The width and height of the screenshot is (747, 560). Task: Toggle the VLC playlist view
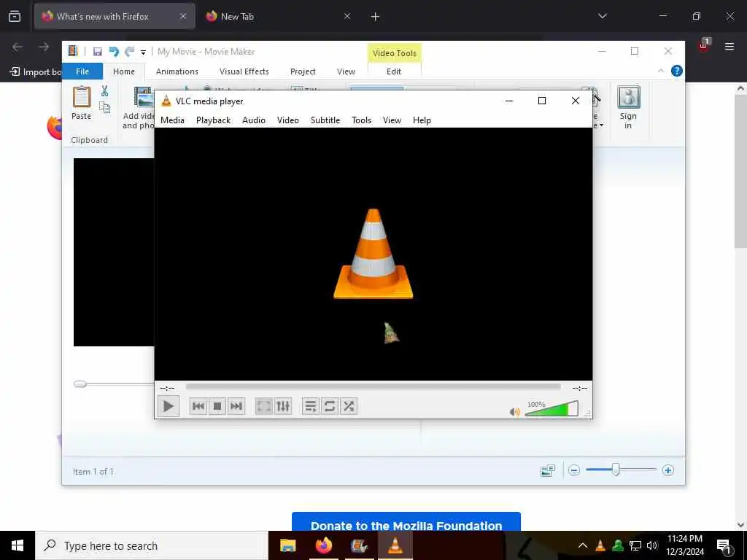pos(311,406)
